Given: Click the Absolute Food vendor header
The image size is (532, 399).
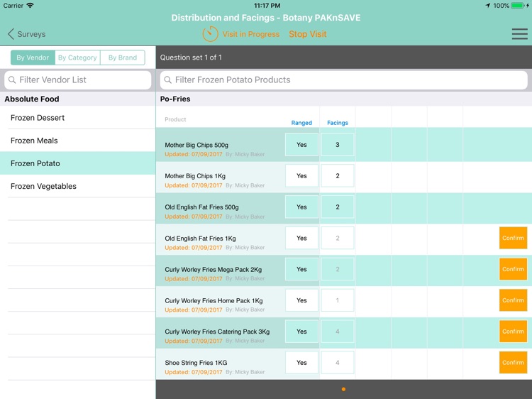Looking at the screenshot, I should 32,99.
